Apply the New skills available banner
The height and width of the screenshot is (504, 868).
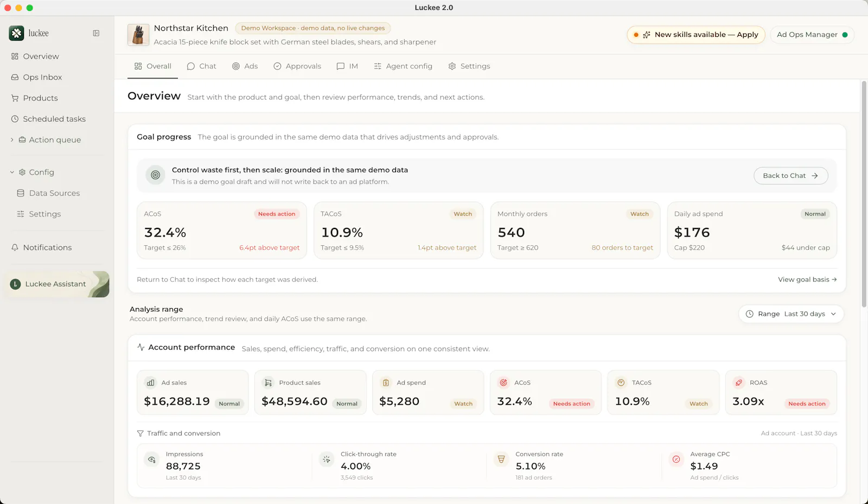(696, 35)
